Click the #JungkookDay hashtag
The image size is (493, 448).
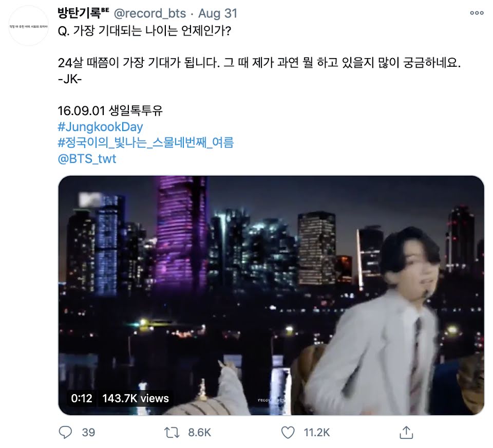tap(100, 127)
